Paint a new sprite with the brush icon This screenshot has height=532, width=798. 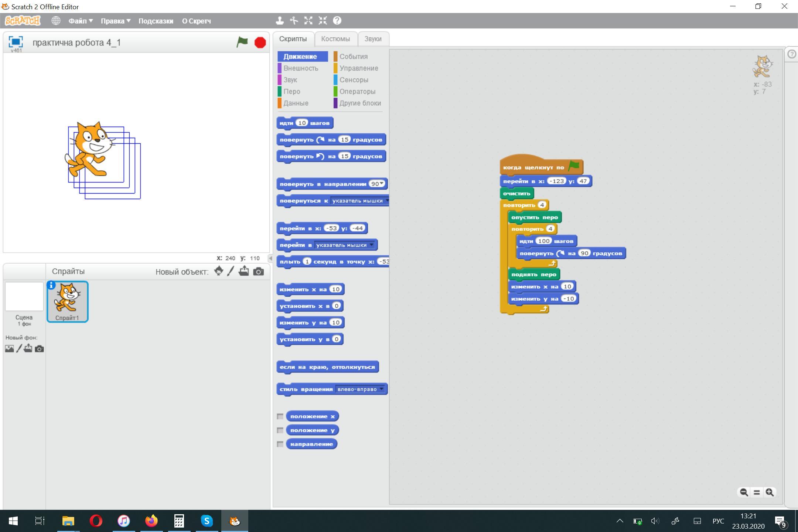(x=231, y=272)
